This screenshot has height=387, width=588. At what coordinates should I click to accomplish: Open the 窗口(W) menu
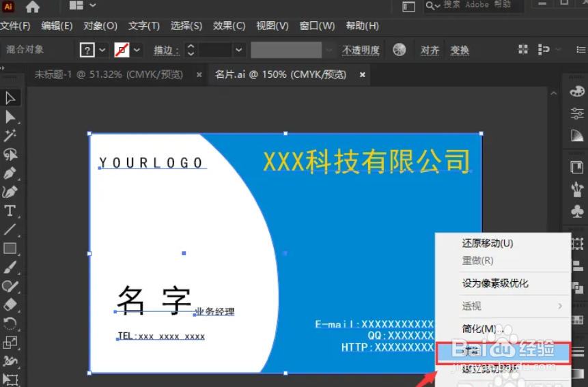318,26
